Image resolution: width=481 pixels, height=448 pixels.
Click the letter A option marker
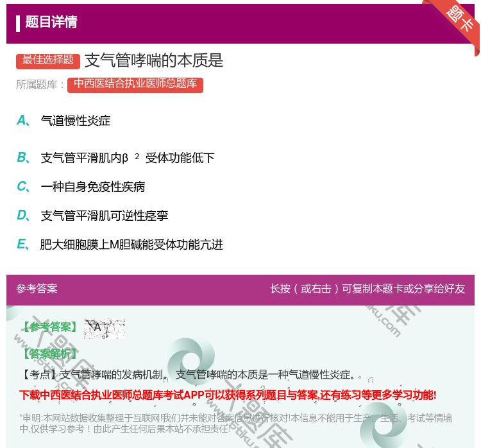22,121
